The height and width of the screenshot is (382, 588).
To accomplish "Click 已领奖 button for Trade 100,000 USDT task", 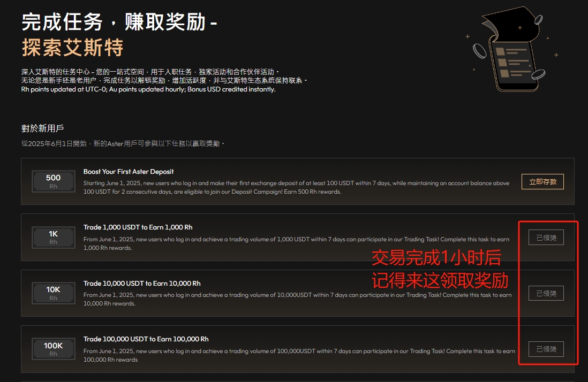I will click(546, 349).
